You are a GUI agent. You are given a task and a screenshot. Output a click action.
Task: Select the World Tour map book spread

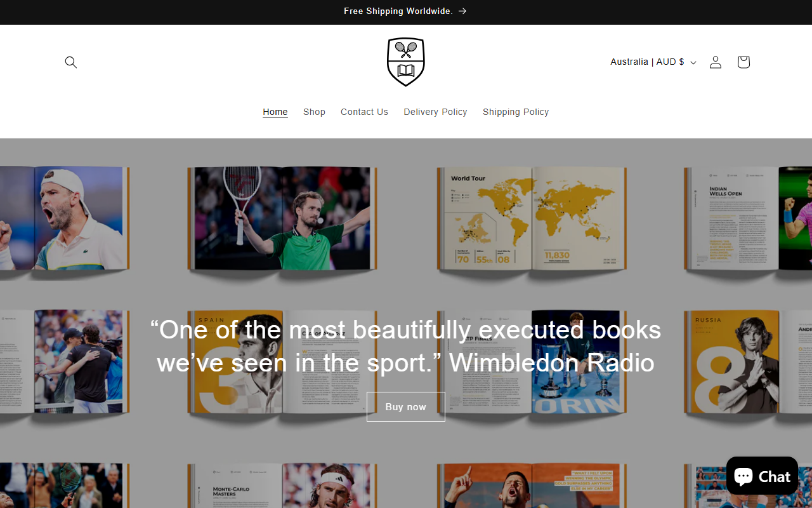coord(532,218)
